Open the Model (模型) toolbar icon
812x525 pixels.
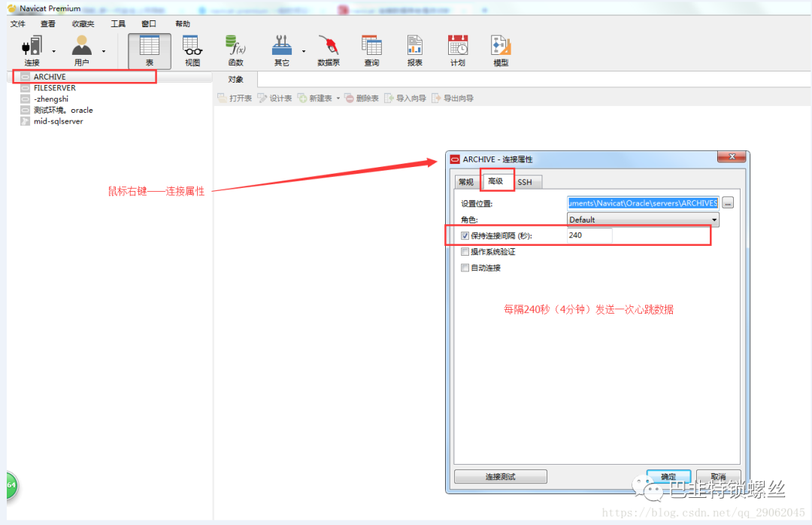tap(501, 51)
